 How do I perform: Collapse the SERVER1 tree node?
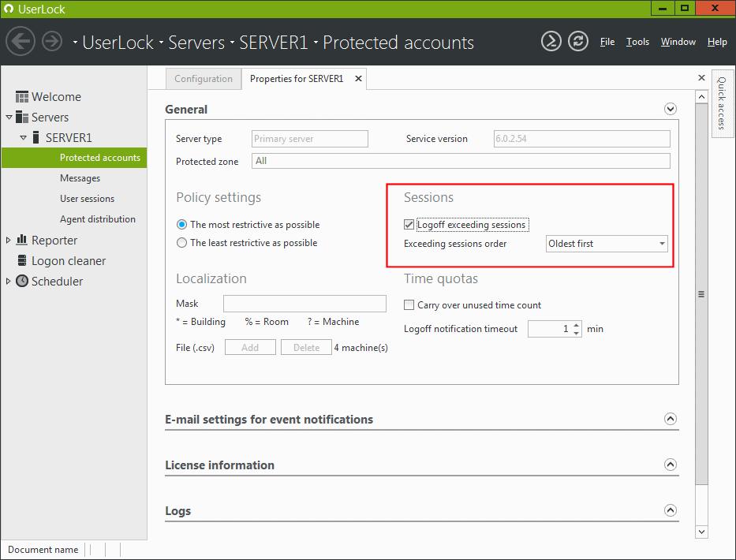click(23, 138)
